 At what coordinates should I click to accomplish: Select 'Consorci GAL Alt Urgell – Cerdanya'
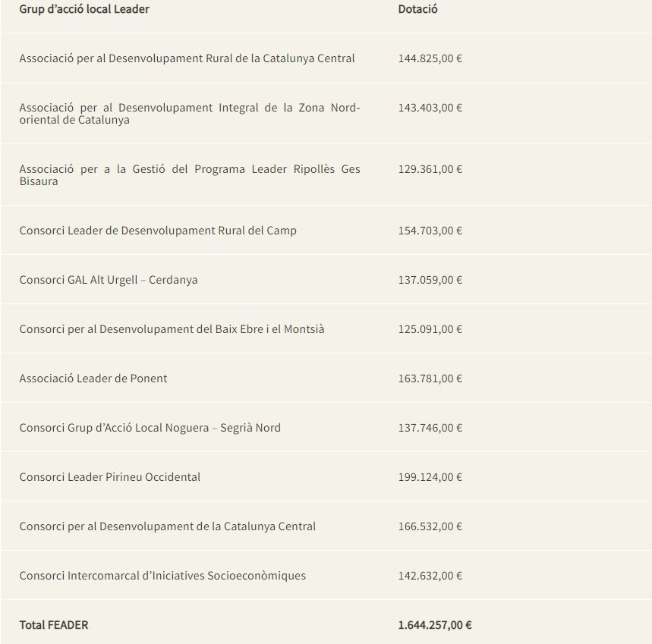108,280
